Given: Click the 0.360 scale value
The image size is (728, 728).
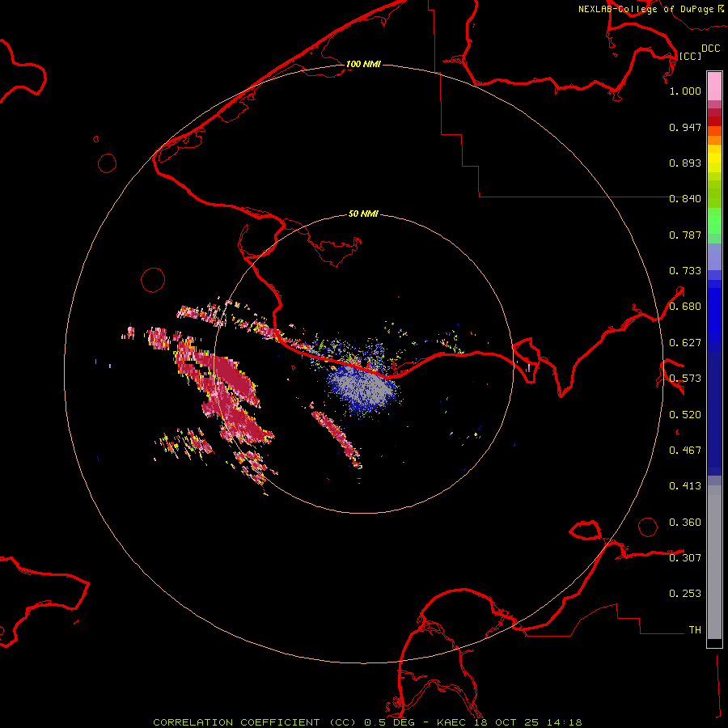Looking at the screenshot, I should click(x=685, y=523).
